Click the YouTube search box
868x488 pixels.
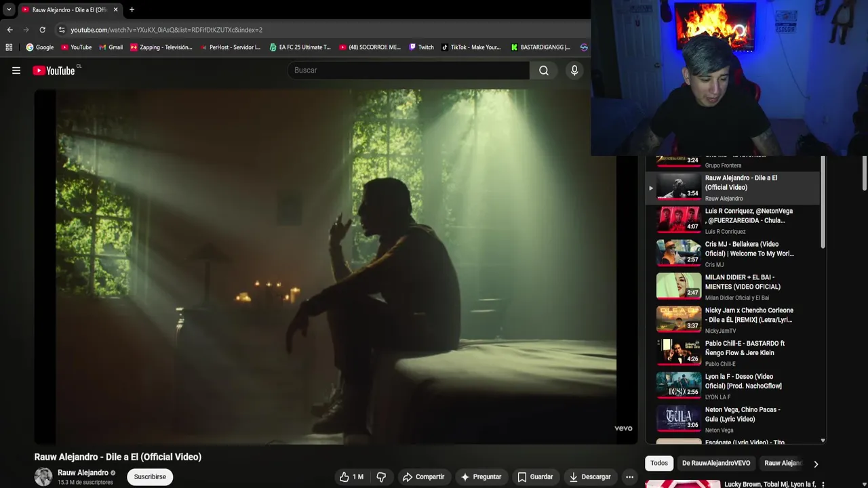click(x=408, y=70)
